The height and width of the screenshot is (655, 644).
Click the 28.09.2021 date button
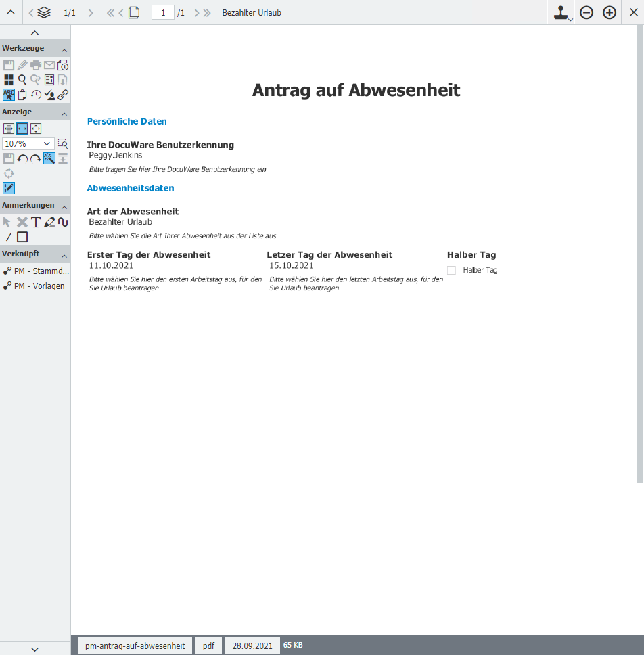(252, 646)
